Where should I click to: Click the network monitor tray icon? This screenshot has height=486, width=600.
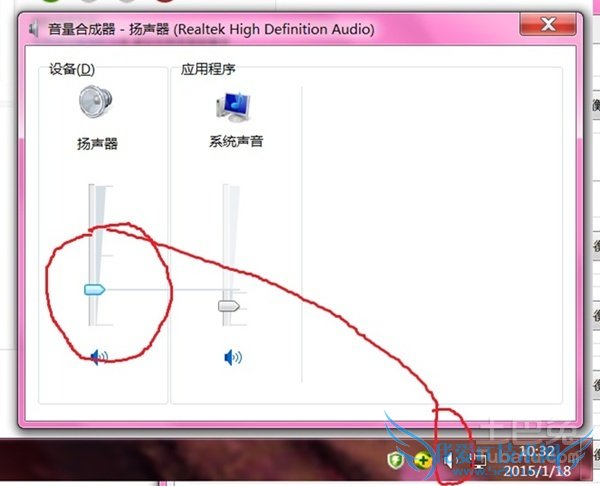click(478, 461)
